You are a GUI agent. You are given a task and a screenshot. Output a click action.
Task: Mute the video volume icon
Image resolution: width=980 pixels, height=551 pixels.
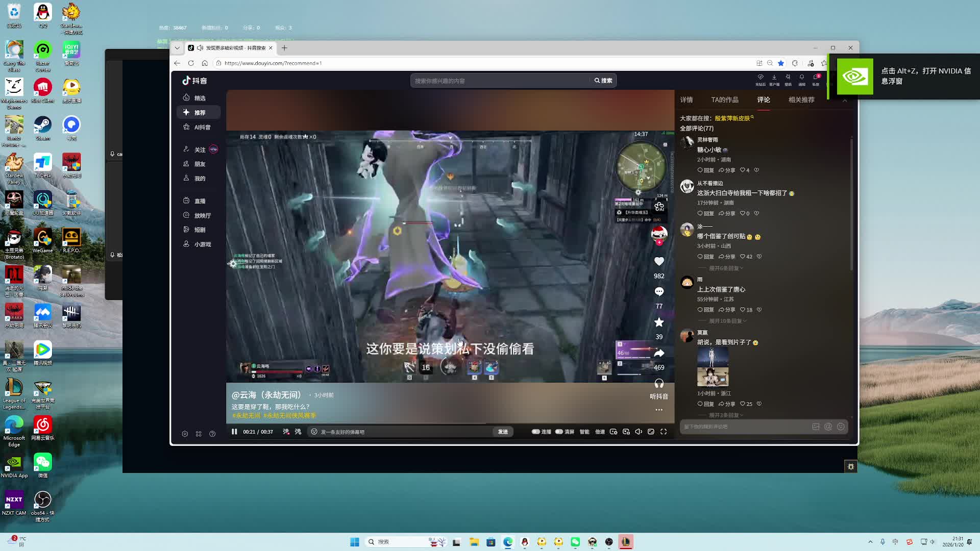[639, 432]
